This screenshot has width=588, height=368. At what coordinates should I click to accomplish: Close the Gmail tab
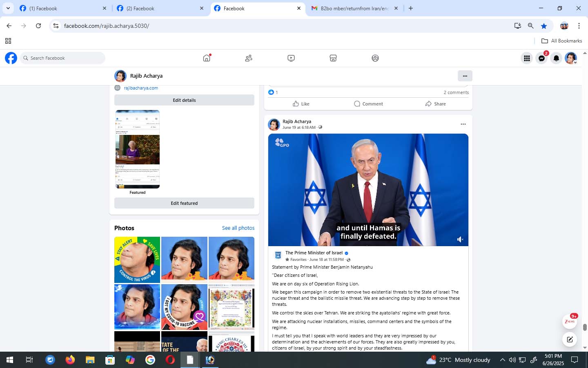point(396,8)
